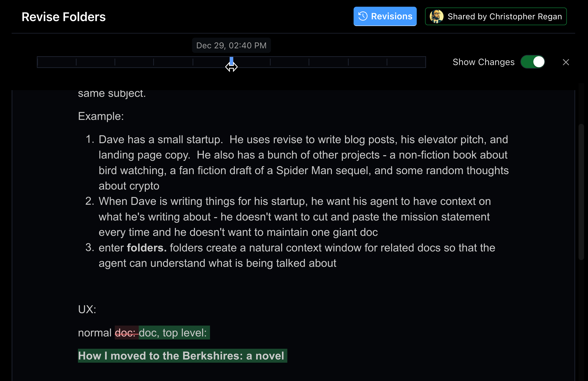Click the Revise Folders document title
This screenshot has height=381, width=588.
[64, 17]
